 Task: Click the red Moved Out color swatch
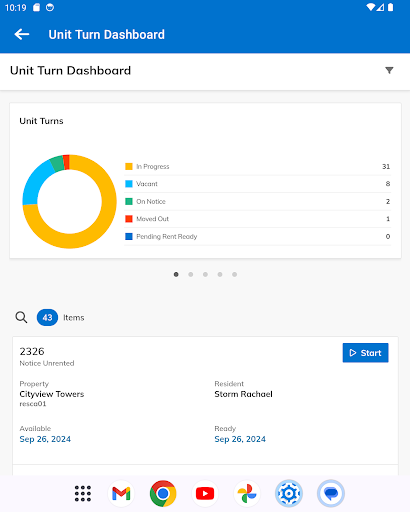pyautogui.click(x=129, y=219)
